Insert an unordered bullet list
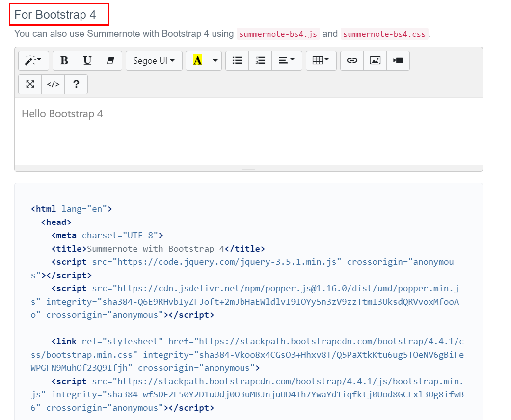Viewport: 511px width, 420px height. click(237, 60)
